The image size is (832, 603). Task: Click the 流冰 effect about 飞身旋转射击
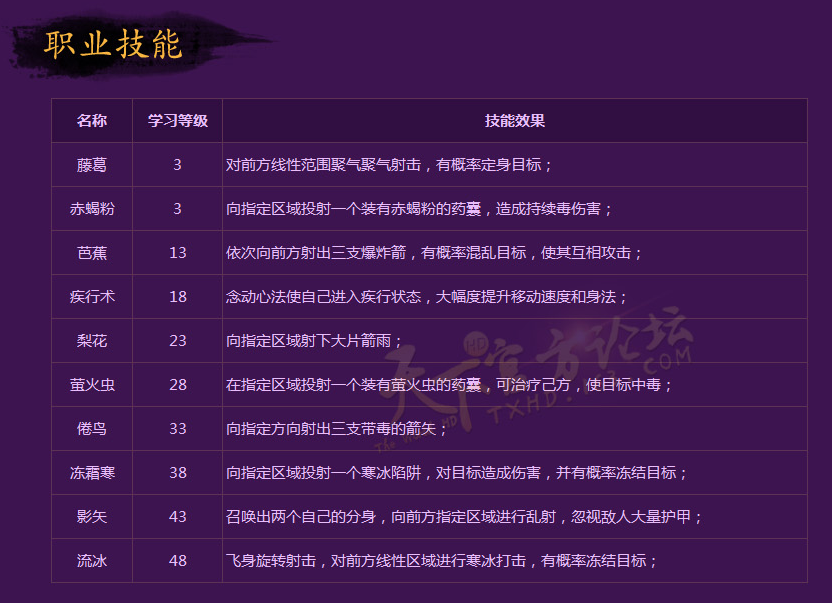click(441, 561)
